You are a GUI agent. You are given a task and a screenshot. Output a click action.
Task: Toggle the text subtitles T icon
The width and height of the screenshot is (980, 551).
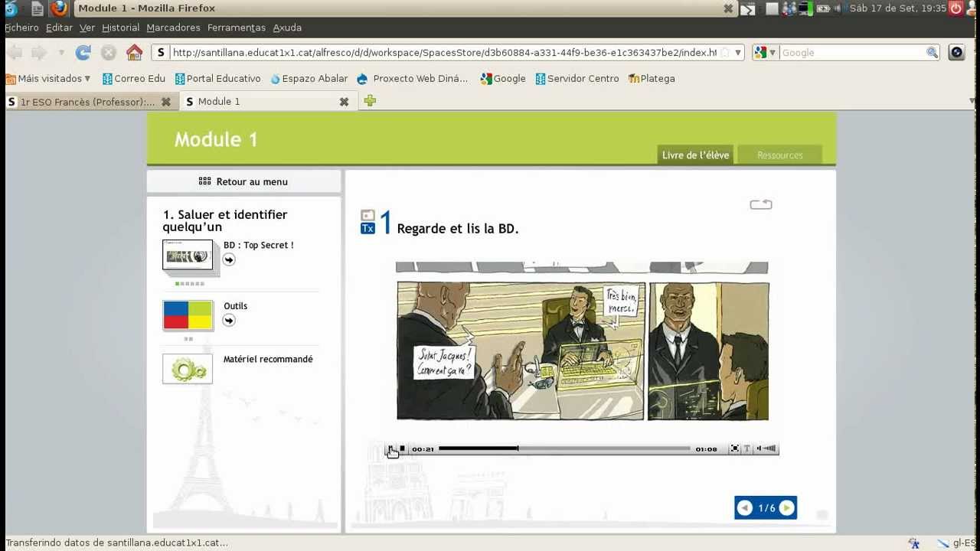tap(747, 449)
